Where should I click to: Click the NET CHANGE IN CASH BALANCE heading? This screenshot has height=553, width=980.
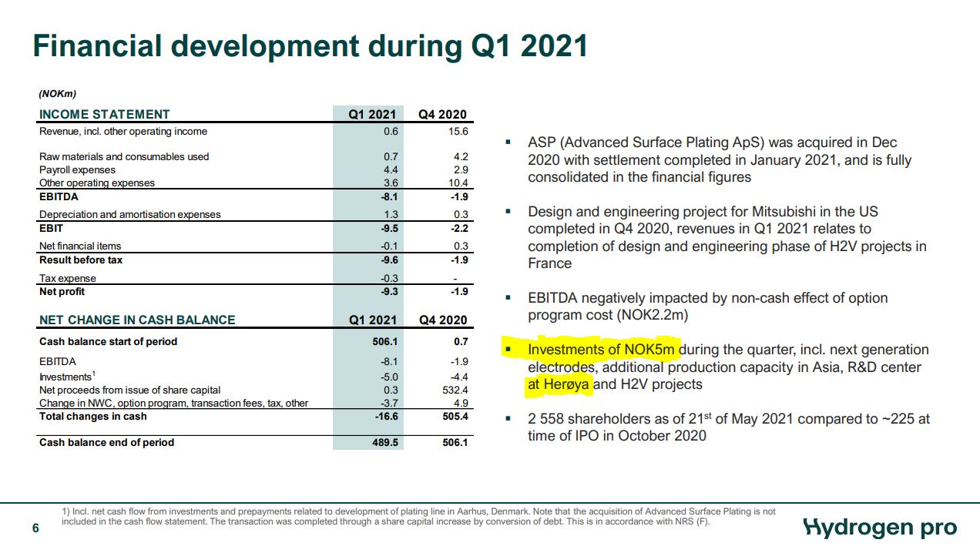[x=137, y=320]
